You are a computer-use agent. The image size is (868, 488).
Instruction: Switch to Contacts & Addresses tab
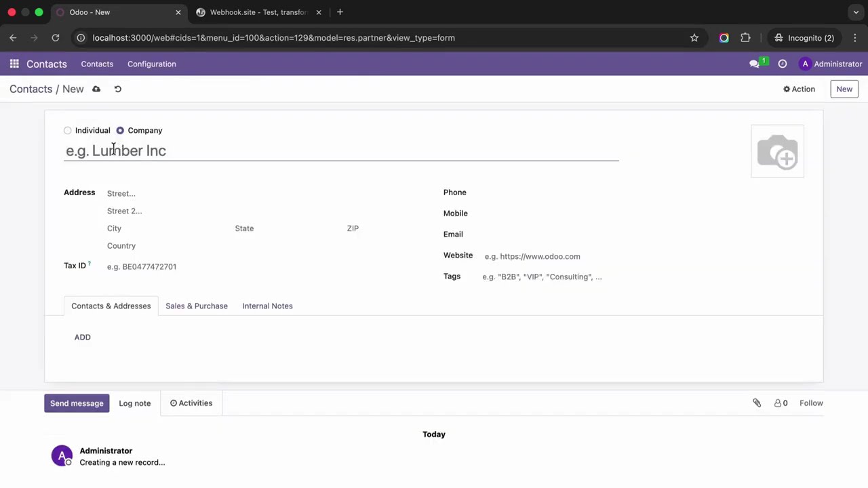click(x=111, y=306)
